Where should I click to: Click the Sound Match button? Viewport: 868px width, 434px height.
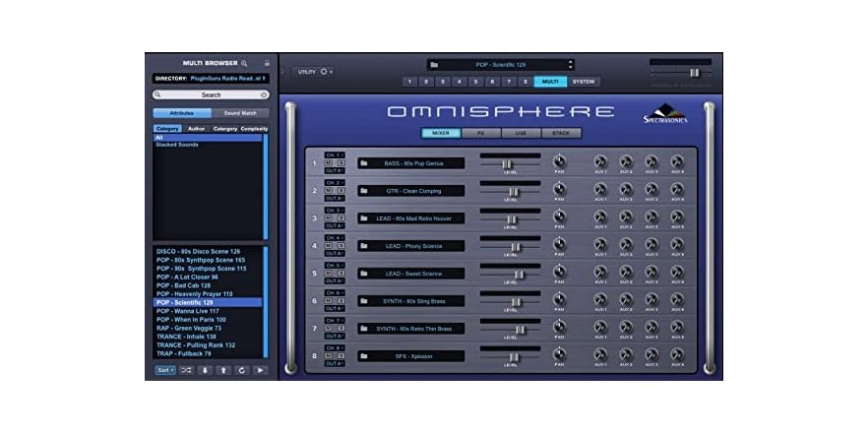tap(240, 113)
